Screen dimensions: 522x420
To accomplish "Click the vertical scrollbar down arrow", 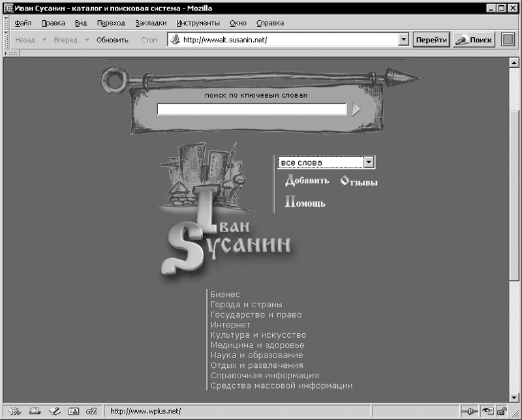I will coord(514,397).
